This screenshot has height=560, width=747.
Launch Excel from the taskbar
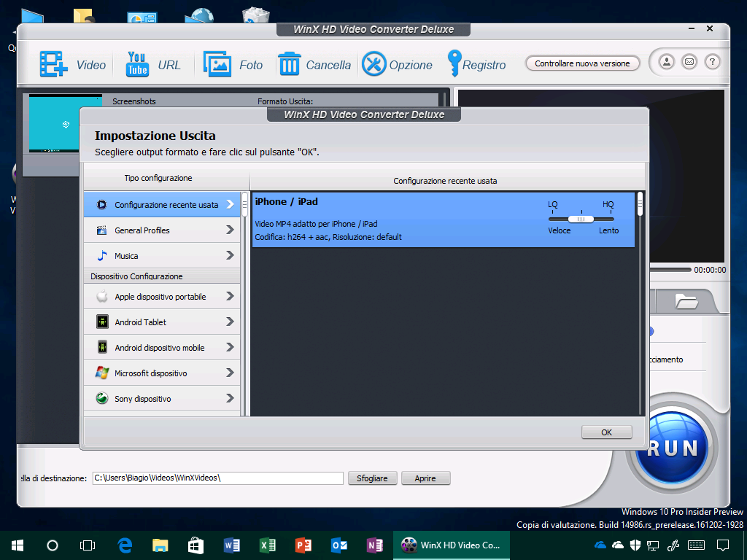[x=267, y=545]
